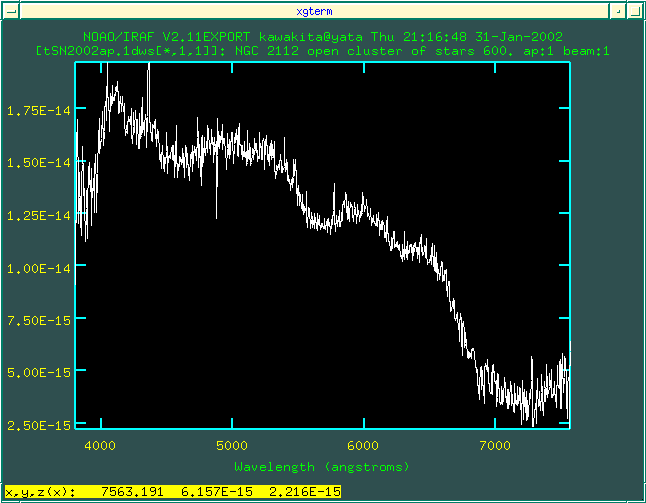Screen dimensions: 646x503
Task: Click the y-axis label 2.50E-15
Action: click(x=39, y=425)
